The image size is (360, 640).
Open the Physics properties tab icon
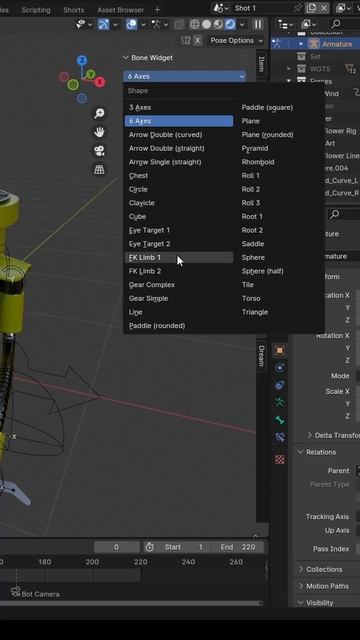(x=280, y=368)
